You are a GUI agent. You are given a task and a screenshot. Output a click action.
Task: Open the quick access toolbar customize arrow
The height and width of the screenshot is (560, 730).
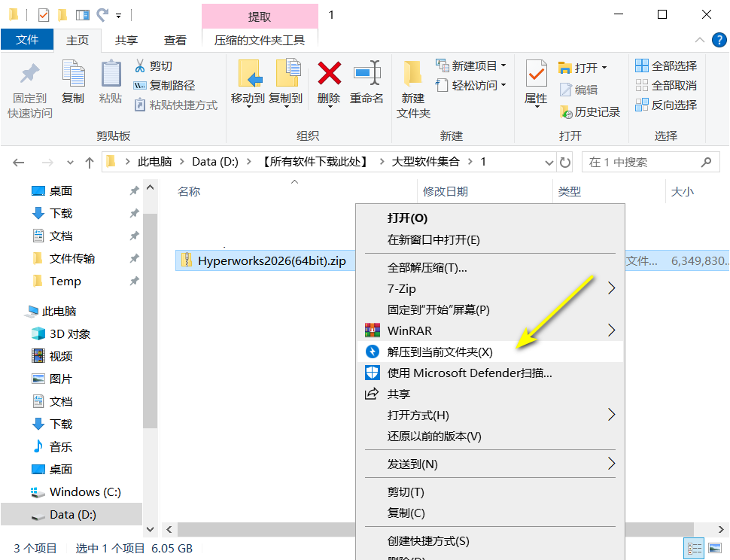coord(119,16)
